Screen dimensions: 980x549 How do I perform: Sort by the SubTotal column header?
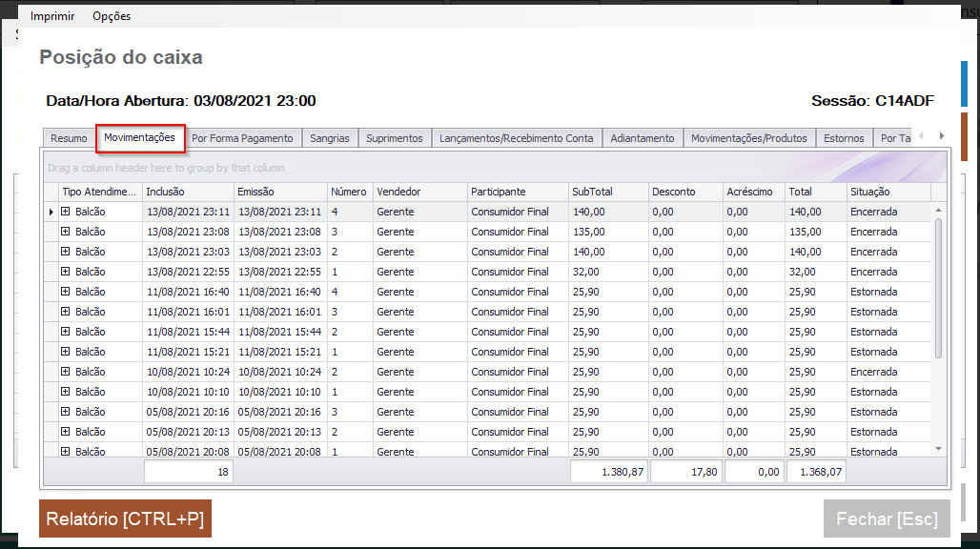pos(609,192)
